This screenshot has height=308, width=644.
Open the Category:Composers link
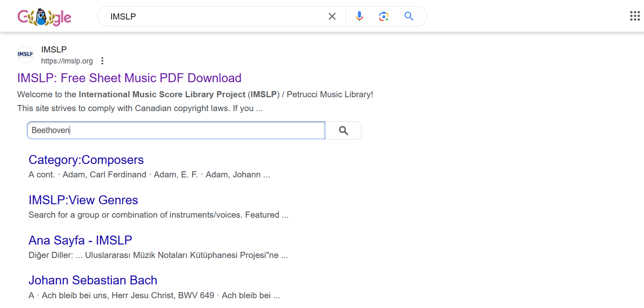tap(86, 159)
